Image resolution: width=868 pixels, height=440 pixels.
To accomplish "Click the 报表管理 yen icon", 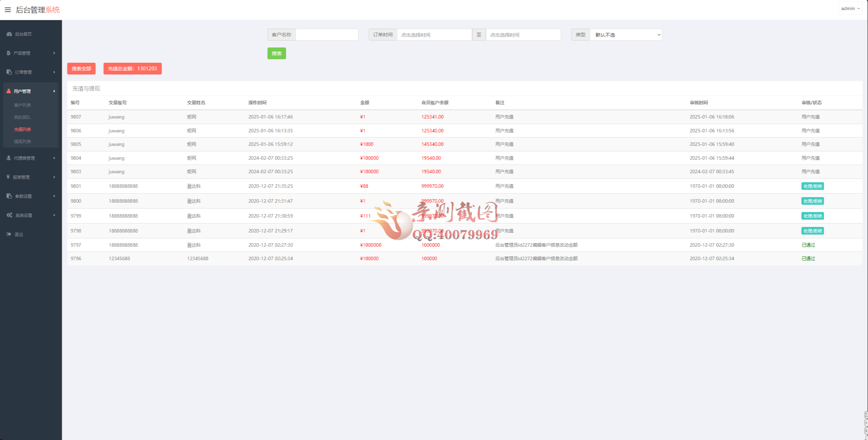I will coord(8,177).
